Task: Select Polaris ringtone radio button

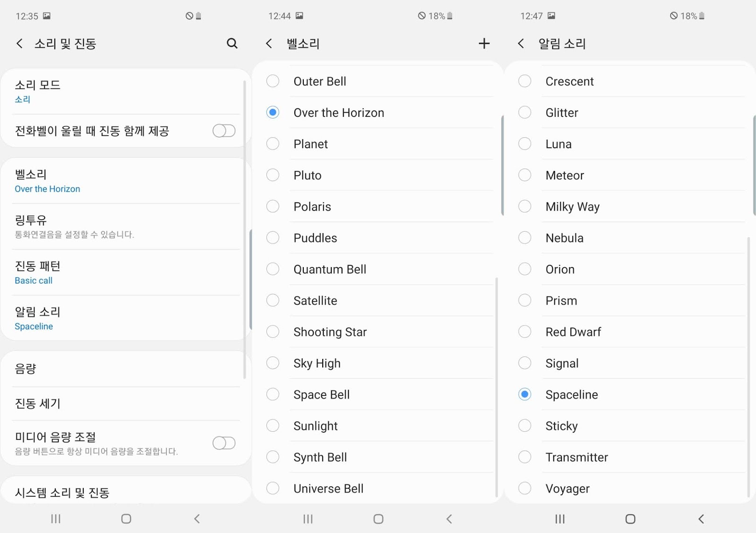Action: point(273,206)
